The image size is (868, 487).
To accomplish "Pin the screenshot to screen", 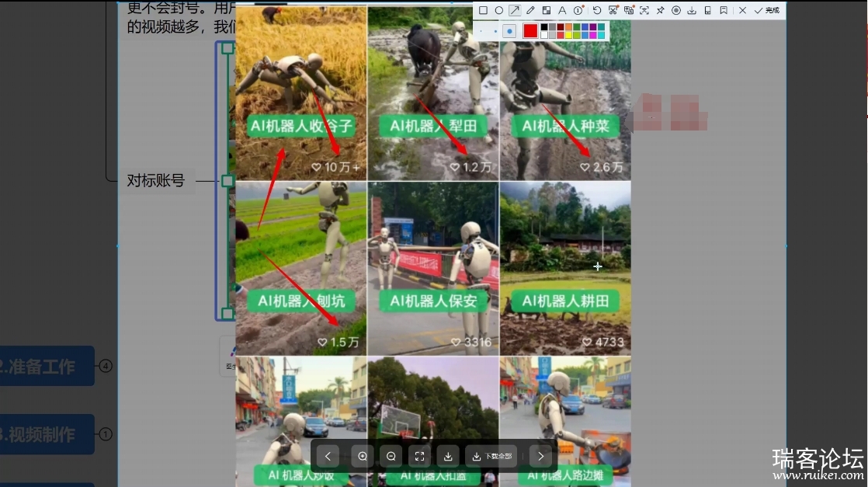I will click(x=660, y=10).
